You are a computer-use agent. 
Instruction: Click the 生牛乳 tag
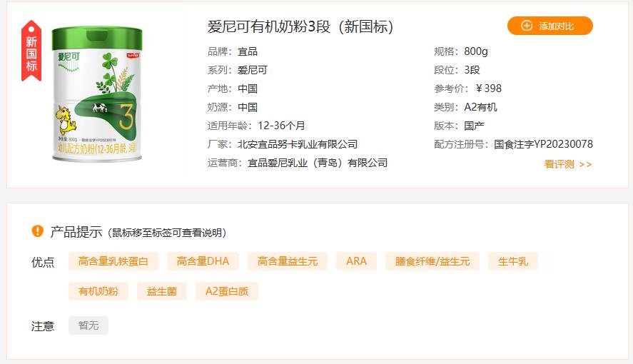513,261
